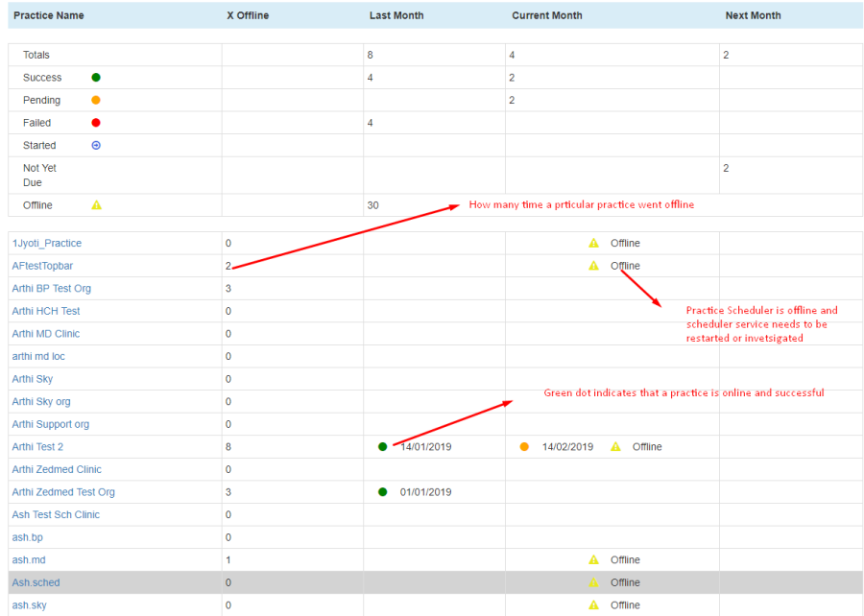Viewport: 864px width, 616px height.
Task: Open the AFtestTopbar practice link
Action: pyautogui.click(x=42, y=266)
